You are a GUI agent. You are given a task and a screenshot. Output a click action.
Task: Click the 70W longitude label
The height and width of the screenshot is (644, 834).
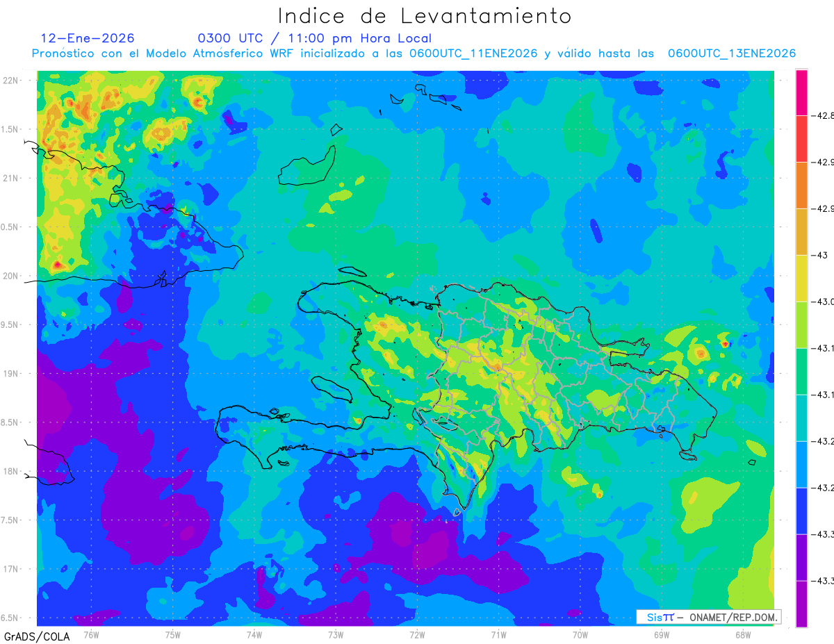[580, 634]
